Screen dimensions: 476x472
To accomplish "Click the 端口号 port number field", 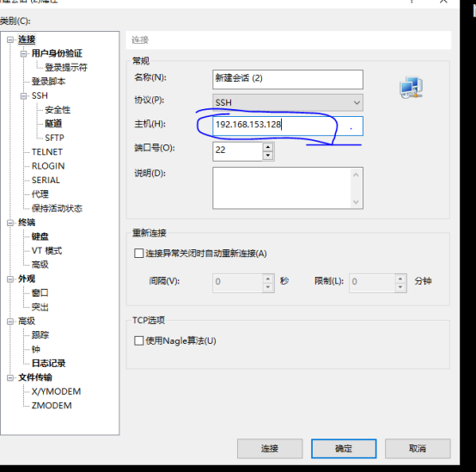I will [x=238, y=151].
